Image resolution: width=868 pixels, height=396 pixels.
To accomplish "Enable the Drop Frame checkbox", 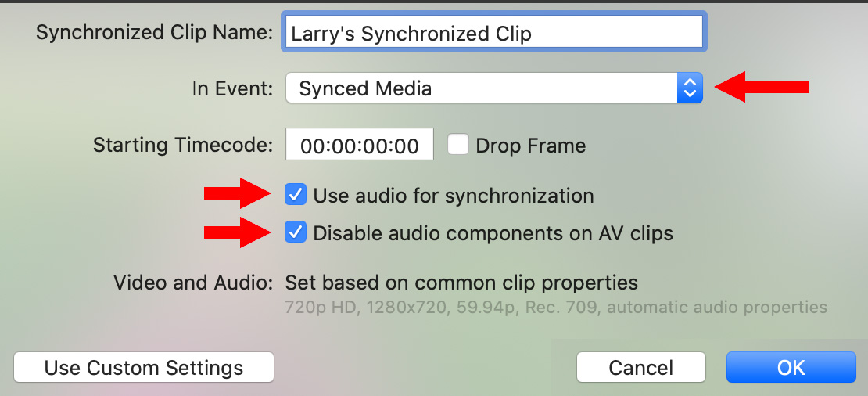I will [458, 145].
